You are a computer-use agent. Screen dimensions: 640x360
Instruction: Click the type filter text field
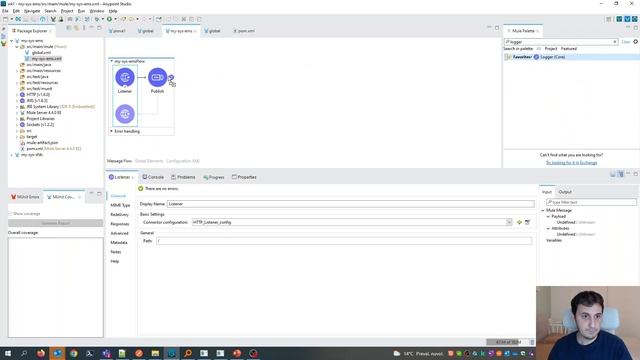[591, 202]
